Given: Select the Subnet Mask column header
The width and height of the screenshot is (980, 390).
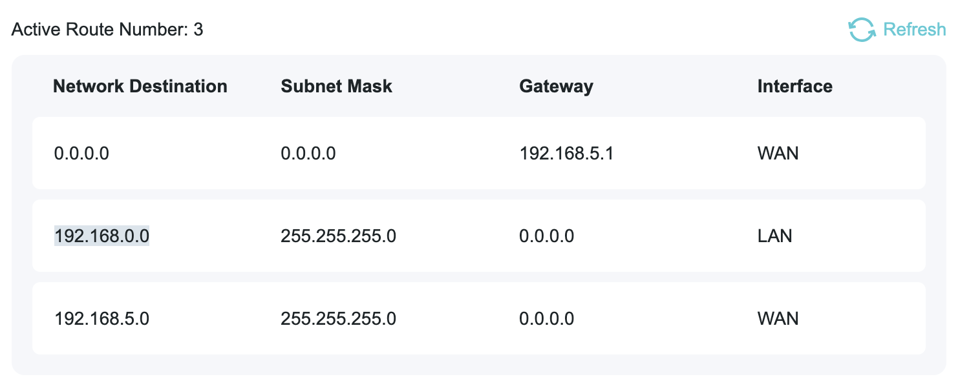Looking at the screenshot, I should point(336,87).
